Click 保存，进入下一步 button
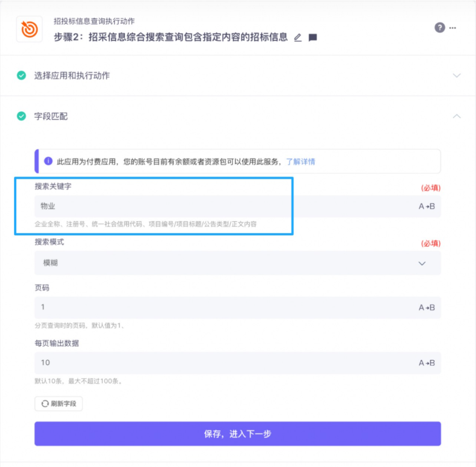 tap(238, 434)
